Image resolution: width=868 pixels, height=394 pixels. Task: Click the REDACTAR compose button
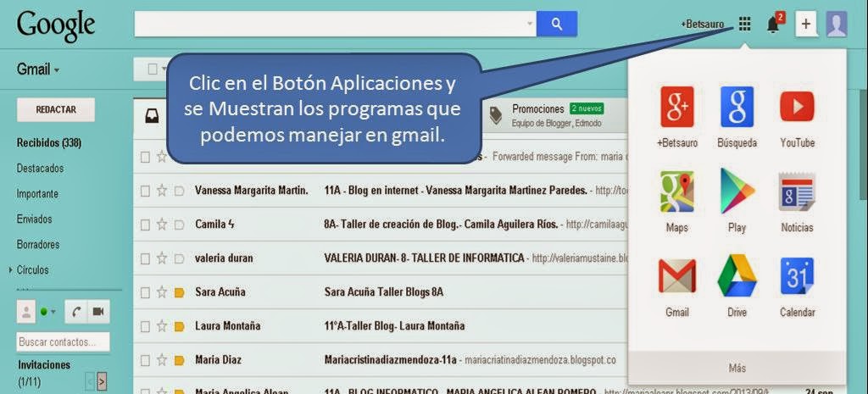56,109
